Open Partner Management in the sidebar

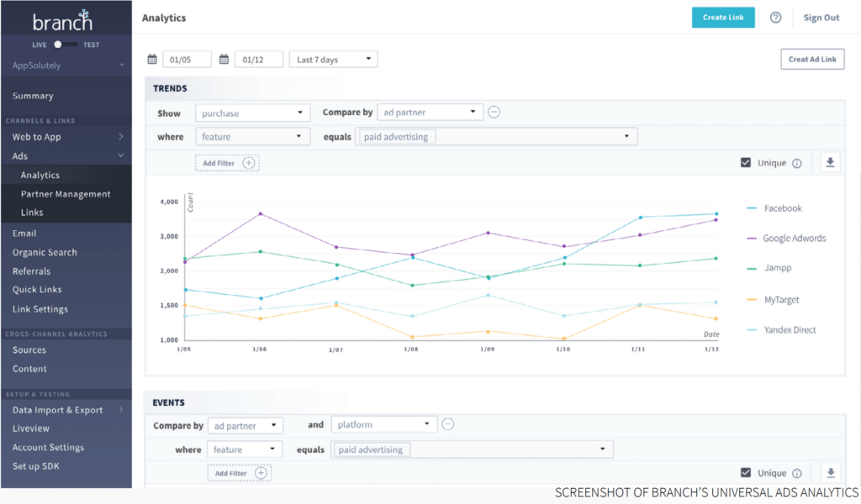tap(66, 194)
